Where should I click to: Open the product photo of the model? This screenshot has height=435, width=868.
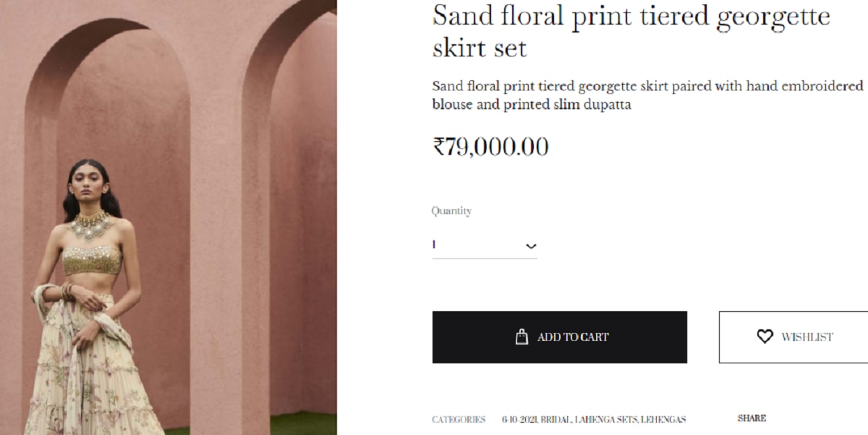pos(168,217)
